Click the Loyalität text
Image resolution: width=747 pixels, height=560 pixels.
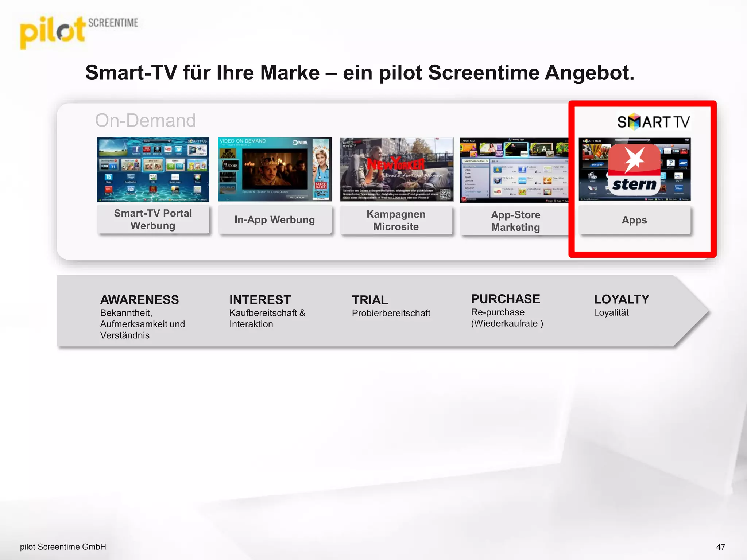pyautogui.click(x=611, y=312)
